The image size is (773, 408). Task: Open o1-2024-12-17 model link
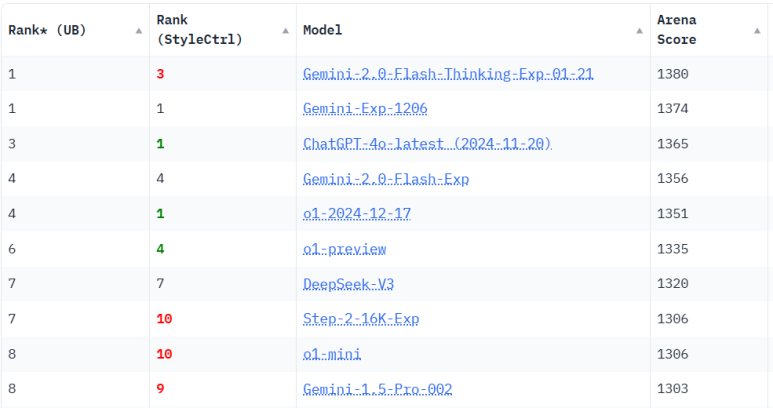click(356, 214)
